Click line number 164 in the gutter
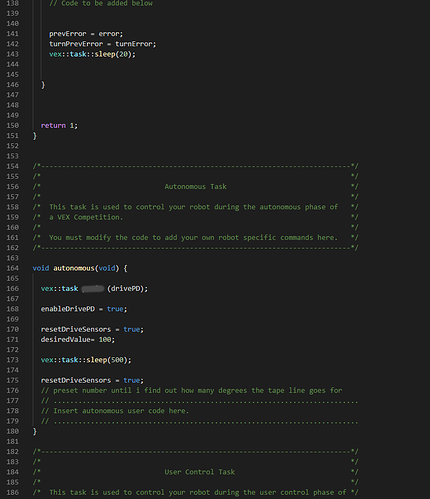The height and width of the screenshot is (499, 430). tap(13, 268)
